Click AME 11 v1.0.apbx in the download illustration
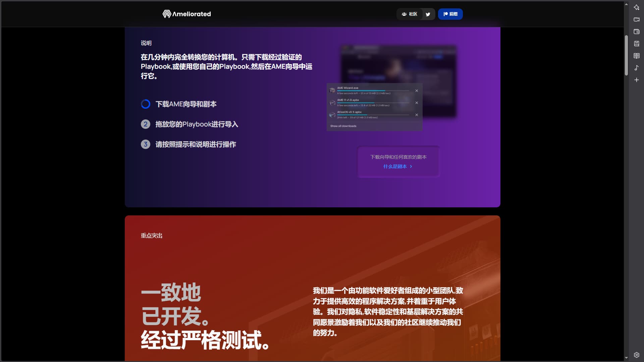The image size is (644, 362). point(348,100)
